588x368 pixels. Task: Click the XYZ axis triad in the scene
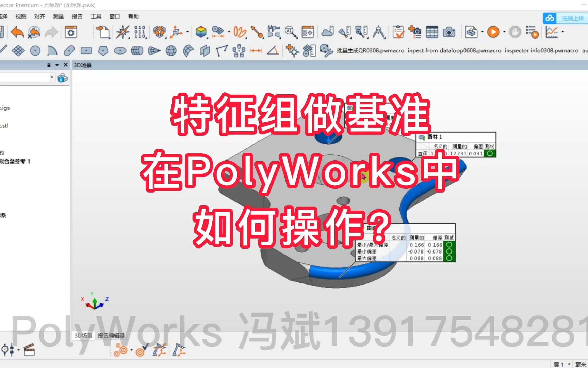coord(95,301)
